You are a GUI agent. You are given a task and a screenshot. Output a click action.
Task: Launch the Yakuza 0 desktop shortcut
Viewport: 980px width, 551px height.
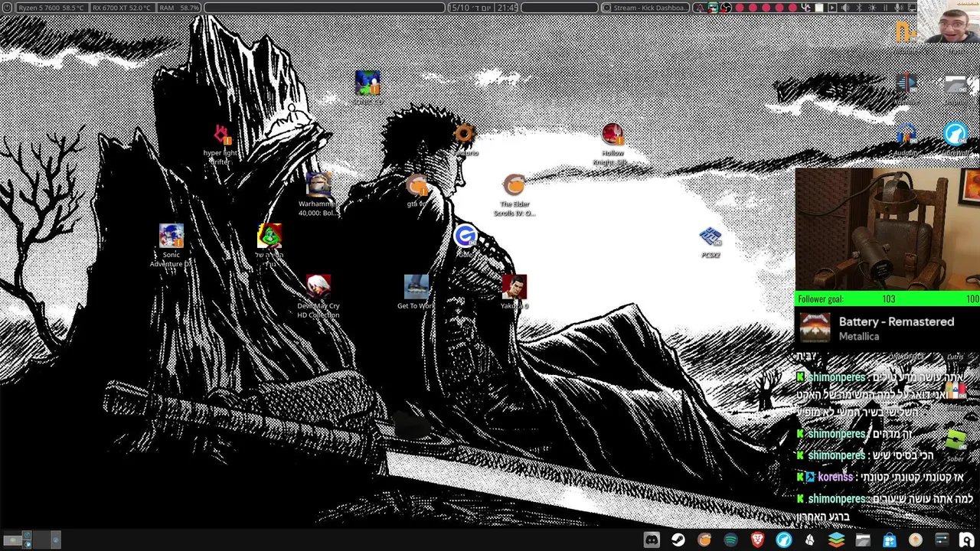(x=514, y=292)
